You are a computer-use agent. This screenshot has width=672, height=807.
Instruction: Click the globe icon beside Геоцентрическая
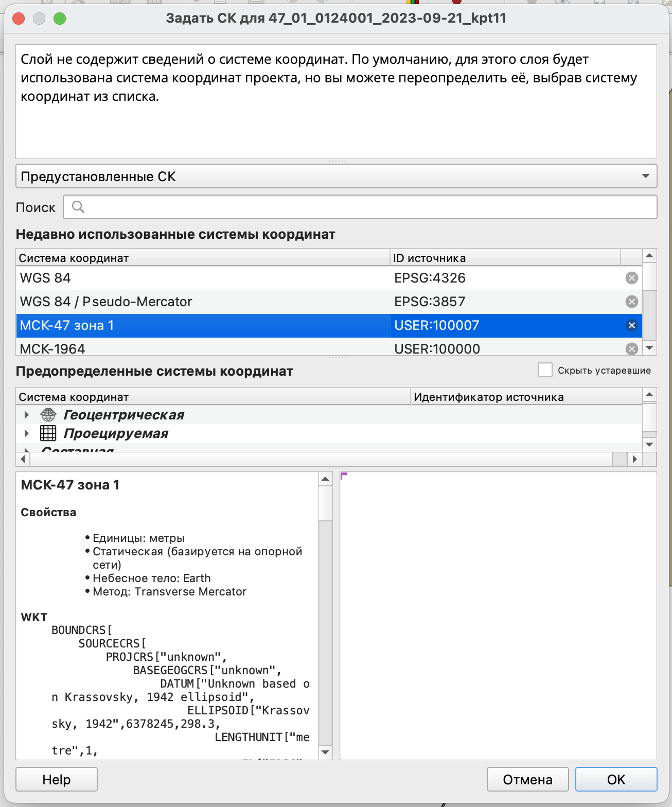coord(48,415)
